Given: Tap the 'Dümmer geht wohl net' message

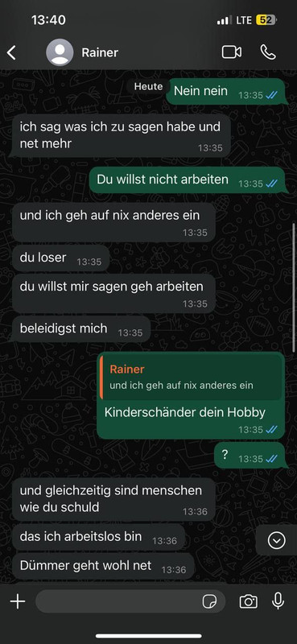Looking at the screenshot, I should point(104,567).
